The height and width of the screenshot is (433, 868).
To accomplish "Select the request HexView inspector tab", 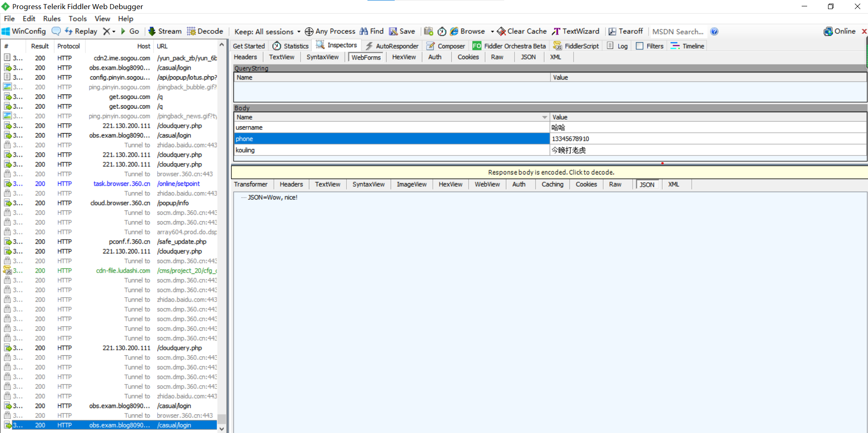I will [404, 57].
